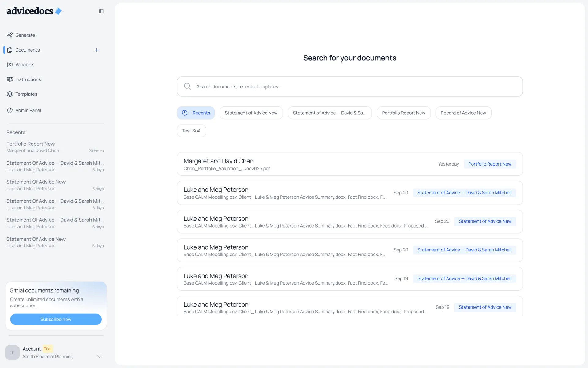This screenshot has width=588, height=368.
Task: Open sidebar recent Statement Of Advice New, 5 days
Action: [55, 185]
